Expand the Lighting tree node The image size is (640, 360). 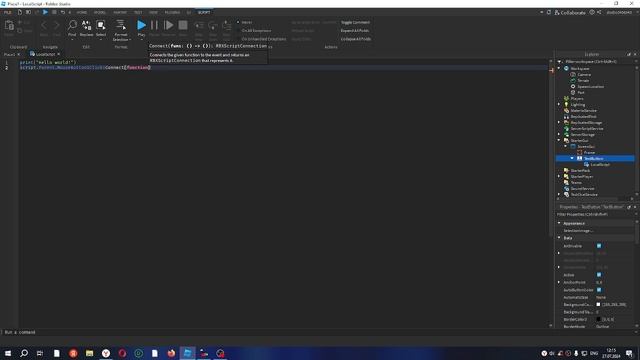click(559, 104)
